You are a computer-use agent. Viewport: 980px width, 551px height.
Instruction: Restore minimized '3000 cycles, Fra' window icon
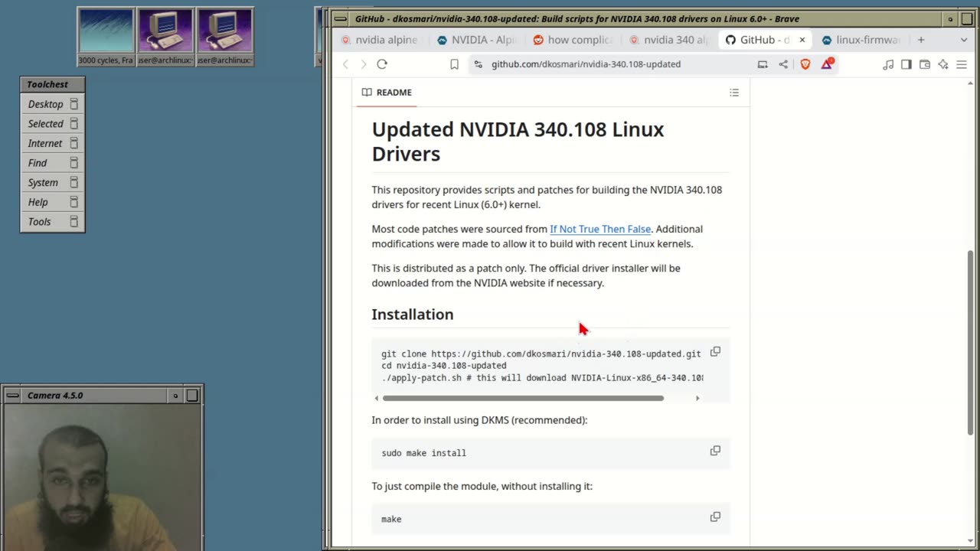[x=106, y=36]
